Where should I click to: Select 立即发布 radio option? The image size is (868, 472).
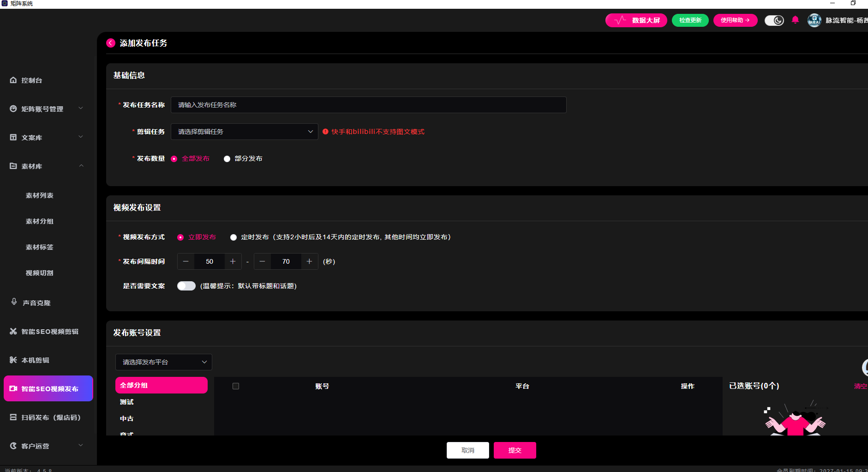point(180,237)
